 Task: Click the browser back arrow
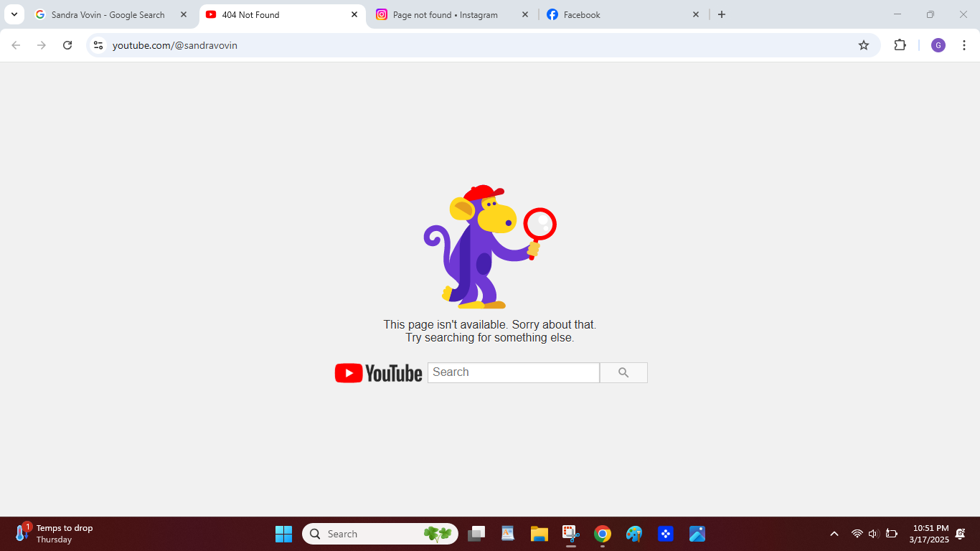[x=16, y=45]
